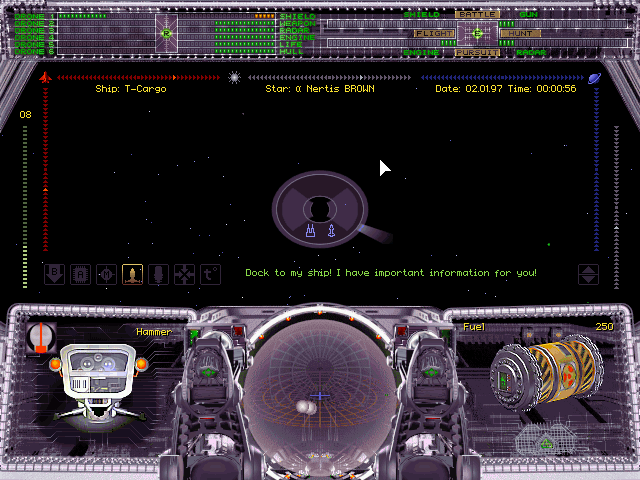The height and width of the screenshot is (480, 640).
Task: Select DRONE 2 row
Action: 35,23
